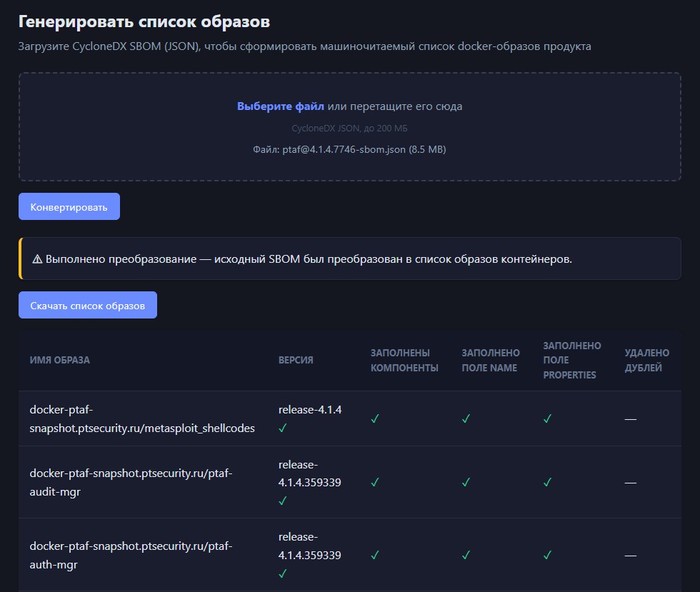Click ptaf-audit-mgr row's ЗАПОЛНЕНЫ КОМПОНЕНТЫ checkmark
700x592 pixels.
[x=375, y=482]
